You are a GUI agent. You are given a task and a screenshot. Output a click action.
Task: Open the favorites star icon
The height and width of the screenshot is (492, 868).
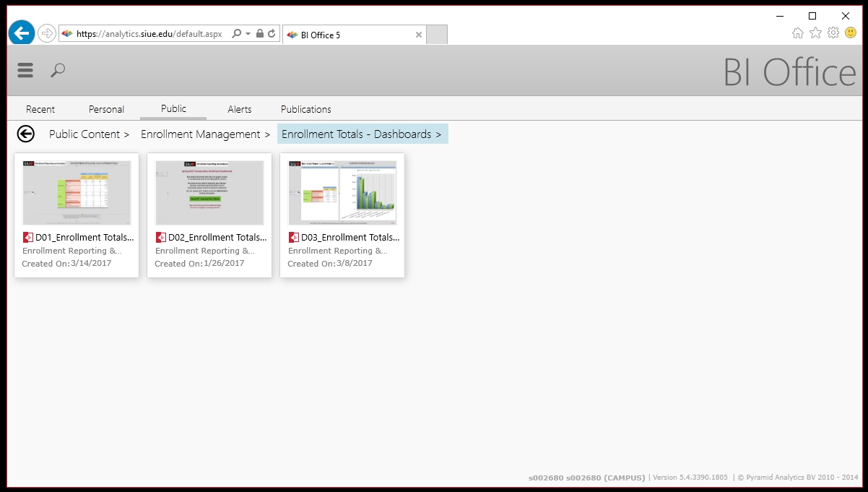point(815,33)
